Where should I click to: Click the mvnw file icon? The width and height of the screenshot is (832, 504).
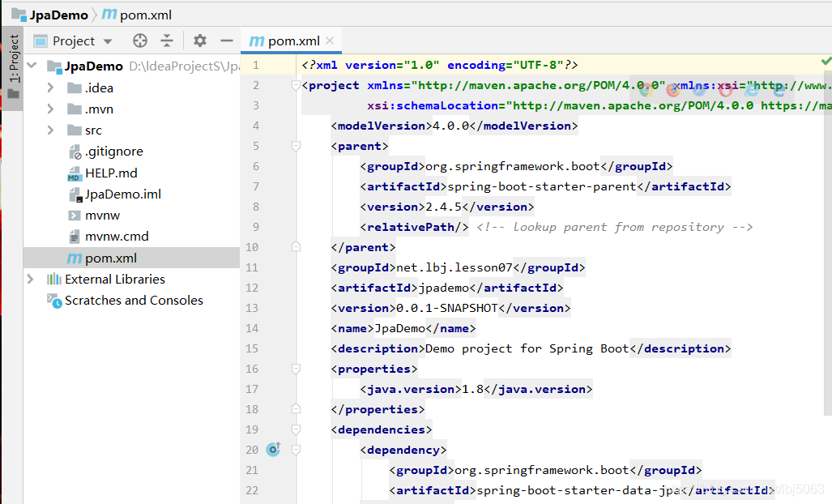tap(75, 216)
